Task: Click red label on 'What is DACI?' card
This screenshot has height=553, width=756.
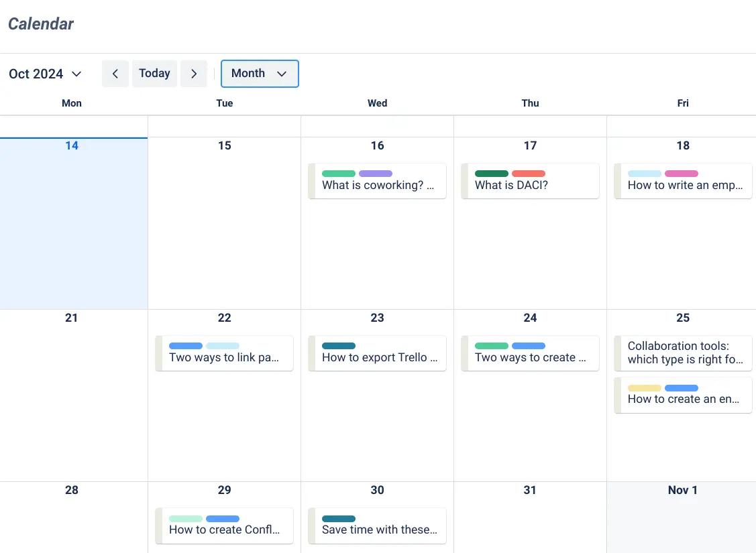Action: [529, 174]
